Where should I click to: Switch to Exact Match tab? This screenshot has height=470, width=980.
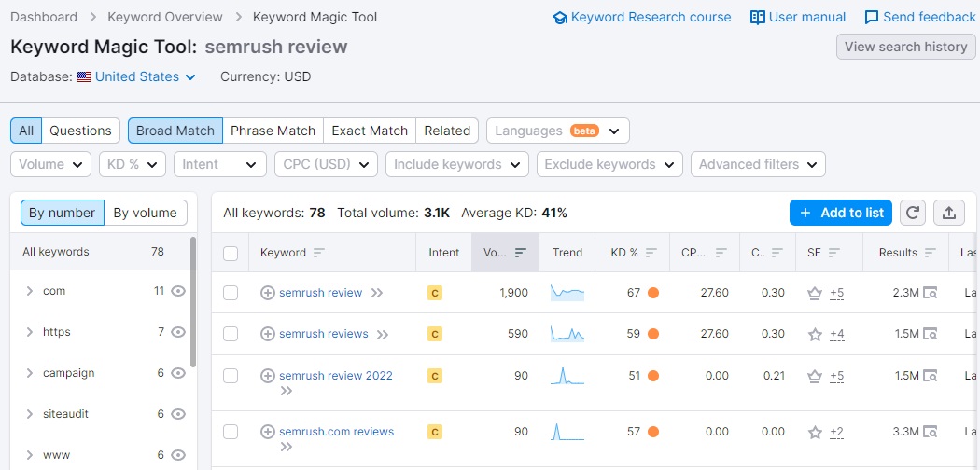pos(370,131)
